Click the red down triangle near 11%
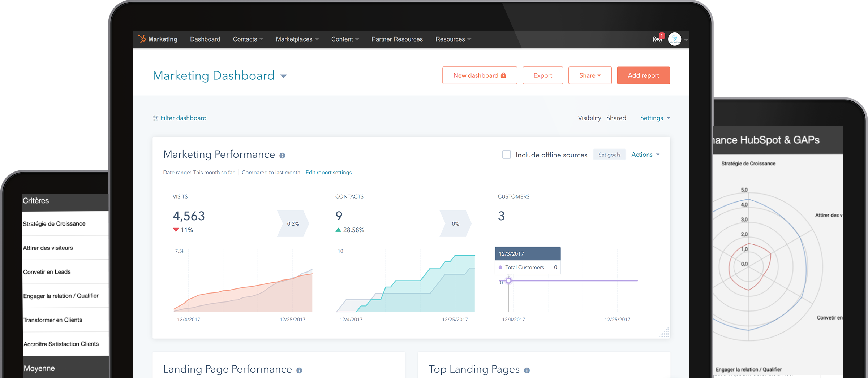The height and width of the screenshot is (378, 868). coord(176,230)
